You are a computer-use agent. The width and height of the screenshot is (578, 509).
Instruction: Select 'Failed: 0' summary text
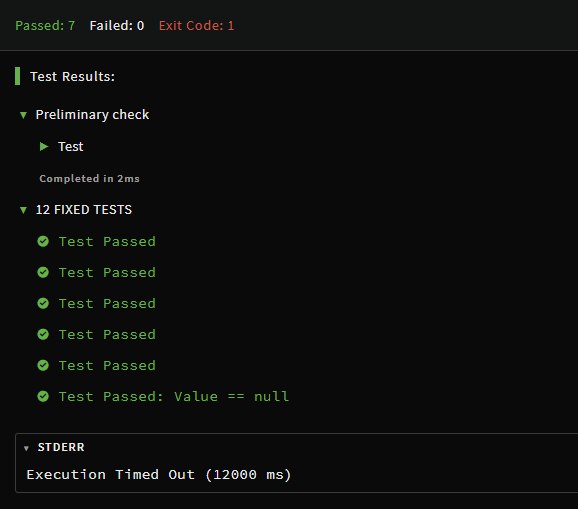pyautogui.click(x=116, y=25)
